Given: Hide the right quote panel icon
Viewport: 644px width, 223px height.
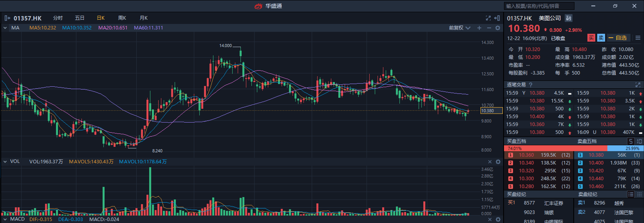Looking at the screenshot, I should click(x=497, y=18).
